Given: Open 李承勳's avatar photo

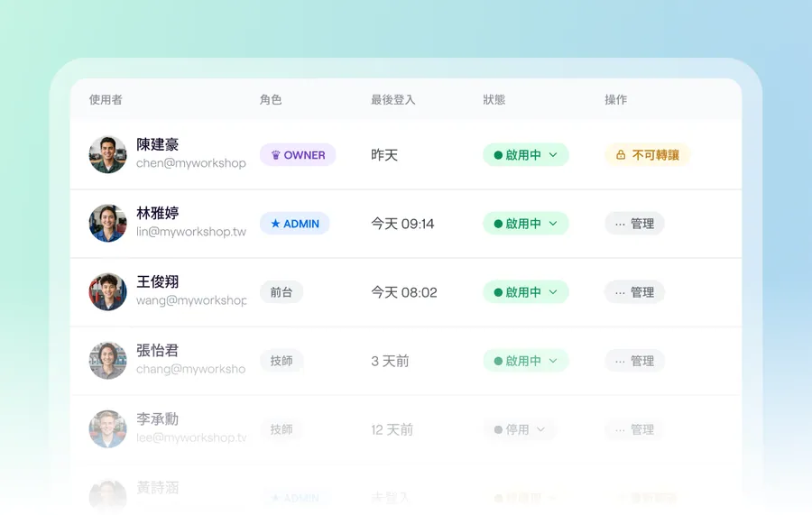Looking at the screenshot, I should pos(107,429).
